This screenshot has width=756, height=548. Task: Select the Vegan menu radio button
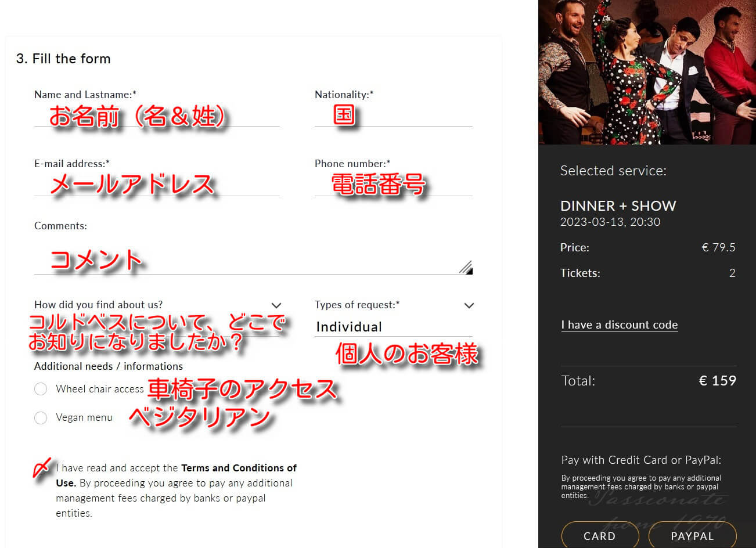click(x=41, y=417)
